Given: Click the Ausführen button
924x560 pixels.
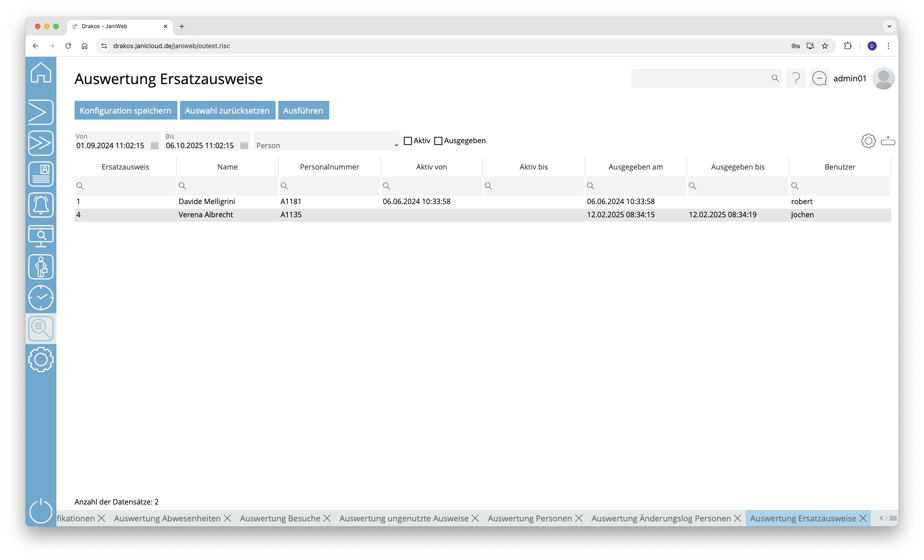Looking at the screenshot, I should coord(303,110).
